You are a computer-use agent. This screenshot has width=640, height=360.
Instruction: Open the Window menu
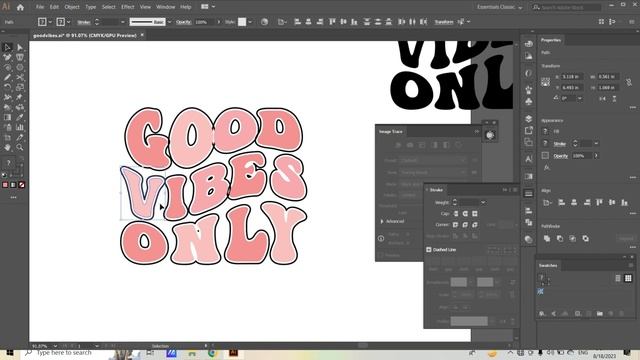(x=165, y=7)
